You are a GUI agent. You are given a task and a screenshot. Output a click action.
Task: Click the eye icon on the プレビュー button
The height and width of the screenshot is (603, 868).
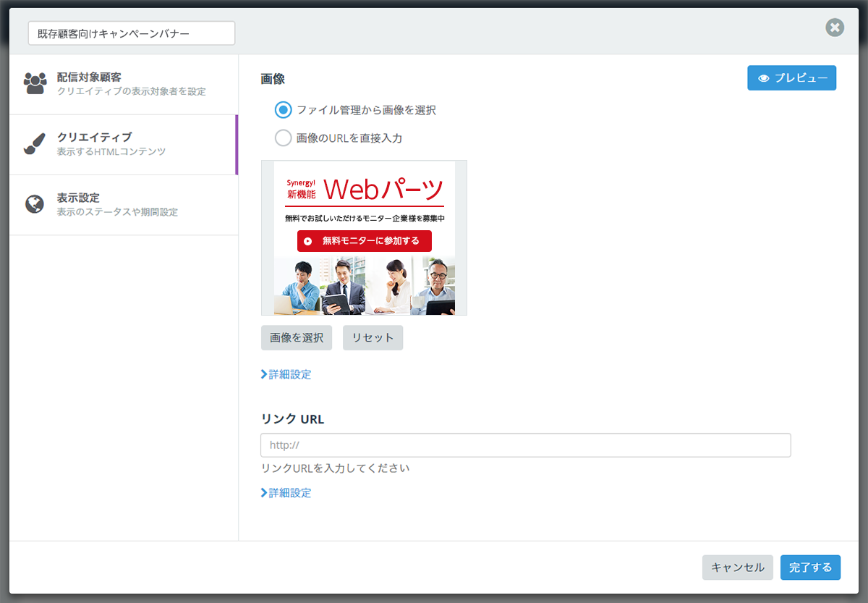(x=763, y=78)
